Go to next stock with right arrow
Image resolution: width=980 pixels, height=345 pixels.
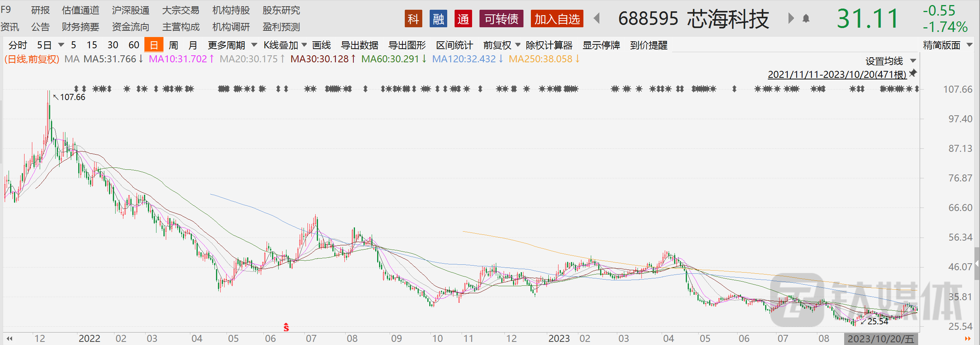pyautogui.click(x=790, y=18)
